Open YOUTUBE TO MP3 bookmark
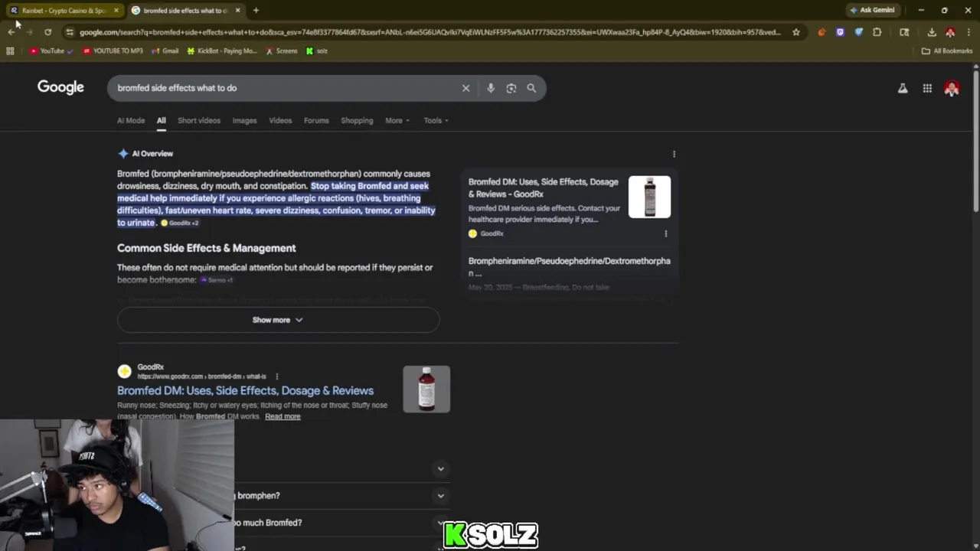Screen dimensions: 980x551 tap(113, 51)
